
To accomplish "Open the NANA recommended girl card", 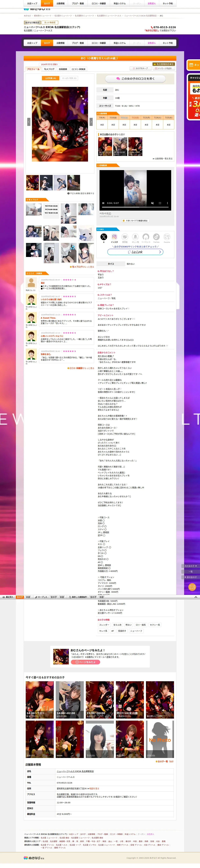I will (70, 739).
